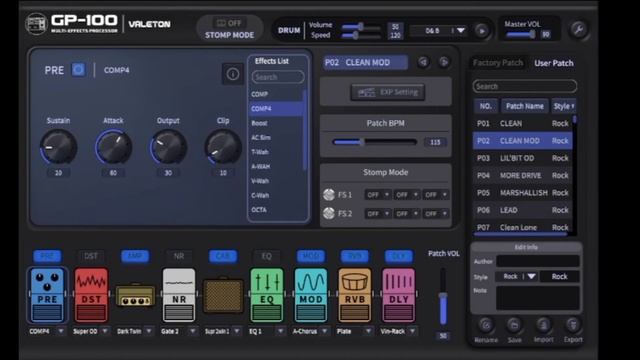Select the PRE pedal icon
The height and width of the screenshot is (360, 640).
coord(47,295)
